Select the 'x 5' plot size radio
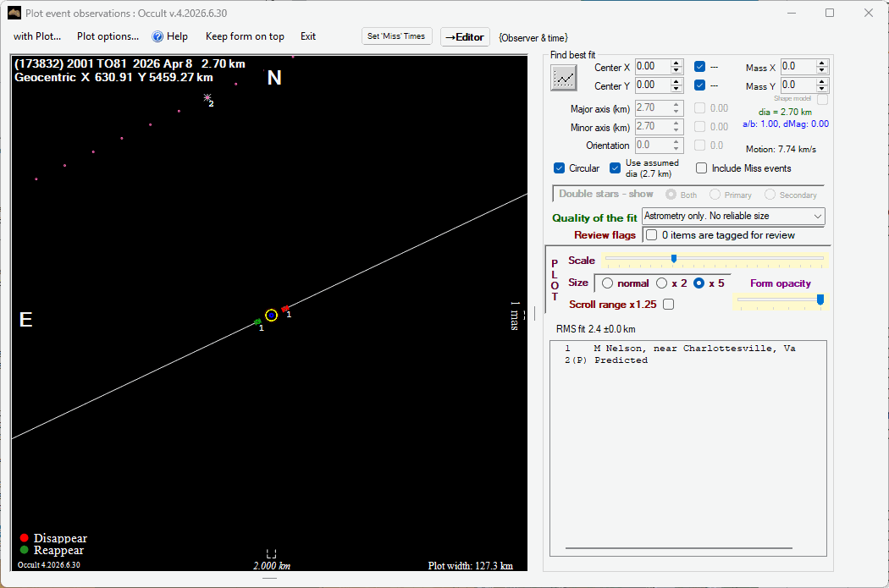The height and width of the screenshot is (588, 889). [699, 283]
